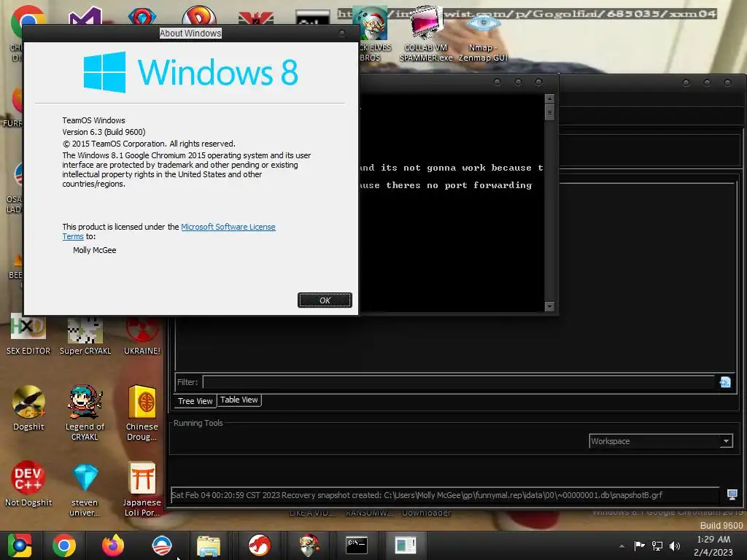Select the Chinese Droug... desktop icon
The height and width of the screenshot is (560, 747).
[x=142, y=413]
